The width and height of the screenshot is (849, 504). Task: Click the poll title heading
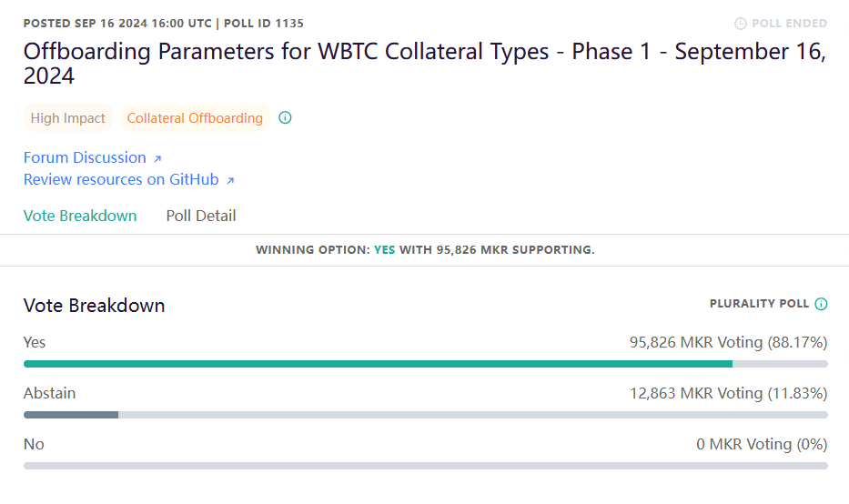coord(424,64)
